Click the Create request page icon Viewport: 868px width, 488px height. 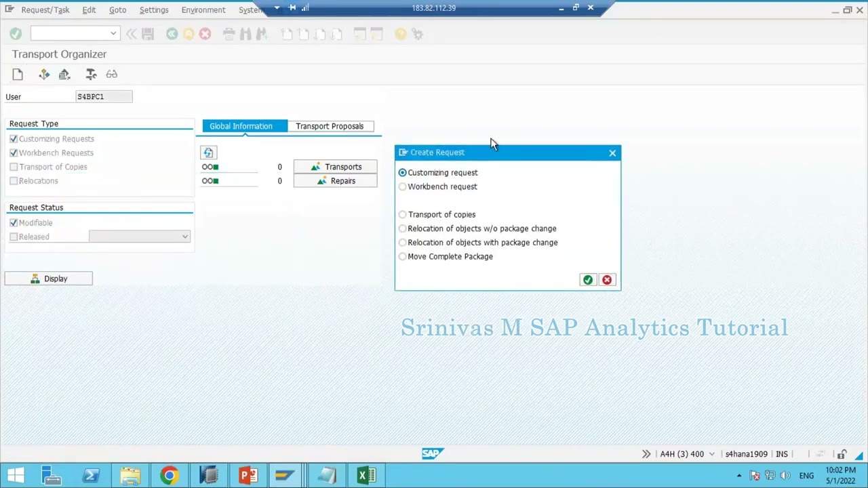tap(18, 75)
